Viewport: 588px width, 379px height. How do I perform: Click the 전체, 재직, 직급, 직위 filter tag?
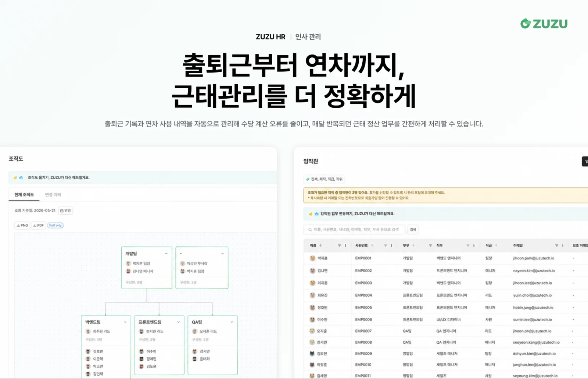click(x=324, y=179)
